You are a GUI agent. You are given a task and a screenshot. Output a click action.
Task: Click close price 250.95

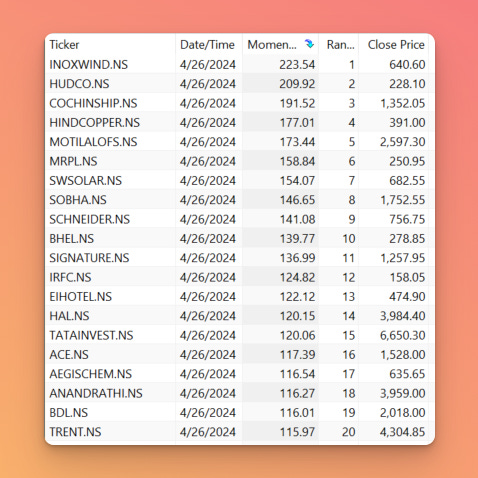pos(407,161)
